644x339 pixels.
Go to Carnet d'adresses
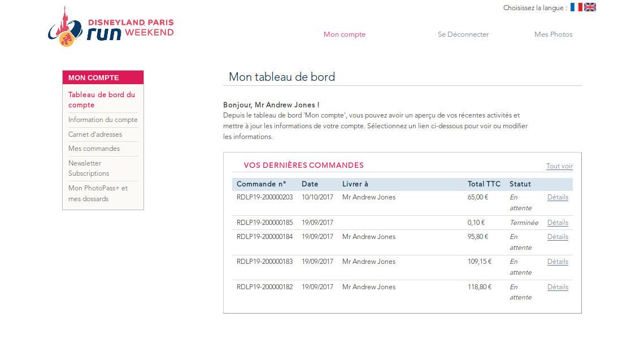coord(95,134)
